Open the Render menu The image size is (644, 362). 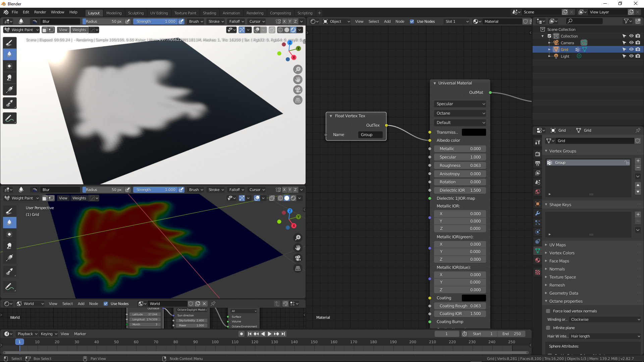(x=40, y=12)
